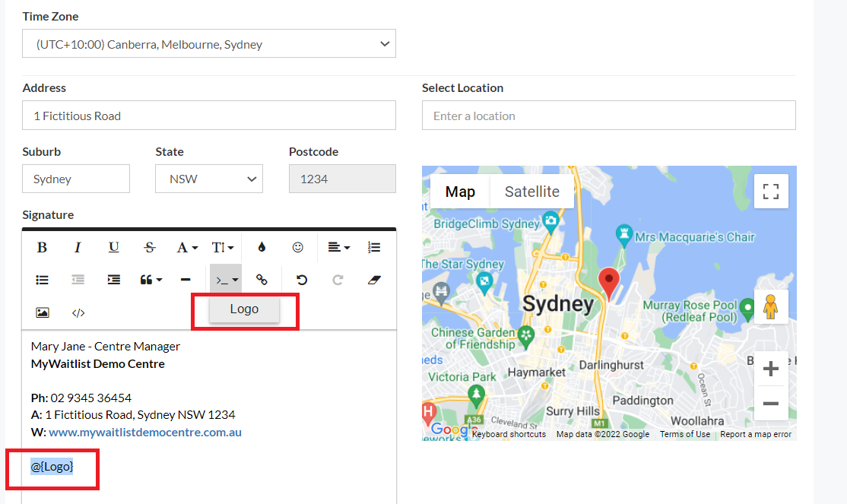Redo edit in signature editor
Image resolution: width=847 pixels, height=504 pixels.
pos(338,280)
